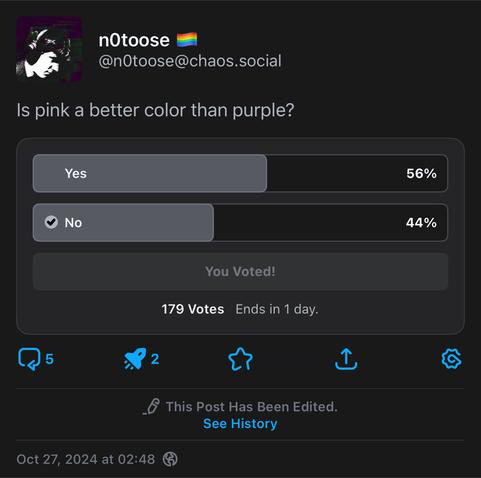Open the See History link
This screenshot has height=478, width=481.
coord(240,424)
